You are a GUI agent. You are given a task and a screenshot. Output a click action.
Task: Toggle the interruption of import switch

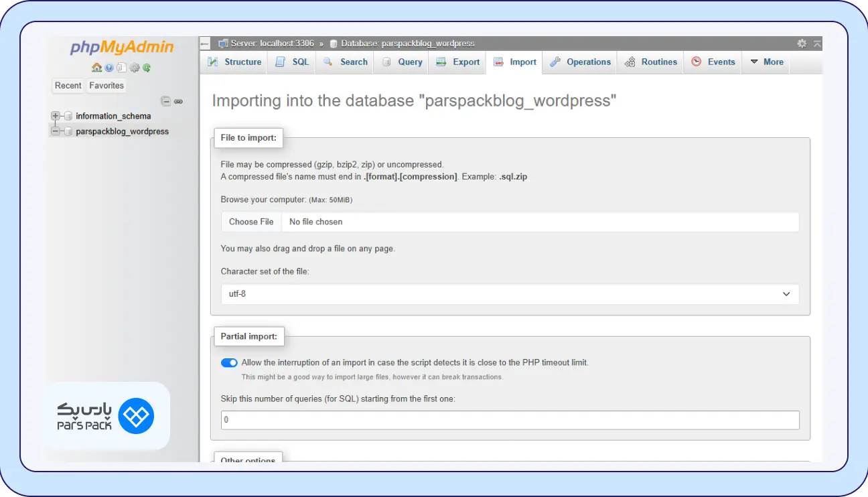click(x=229, y=362)
